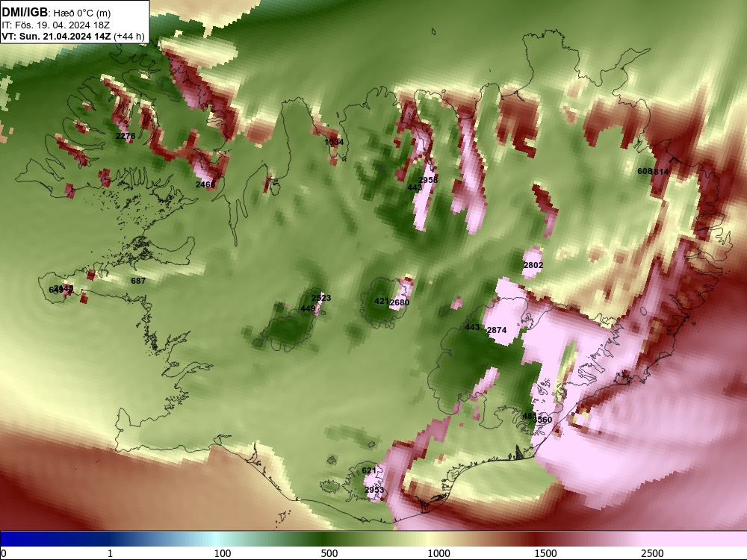The width and height of the screenshot is (747, 560).
Task: Click the 1534 value on the map
Action: [334, 142]
